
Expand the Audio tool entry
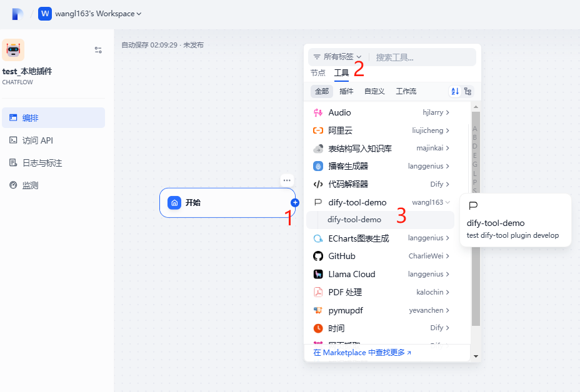[381, 113]
